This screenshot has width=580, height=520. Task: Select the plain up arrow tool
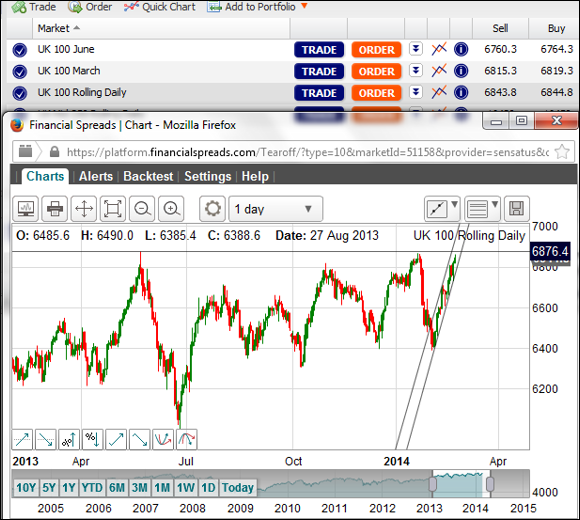point(116,439)
